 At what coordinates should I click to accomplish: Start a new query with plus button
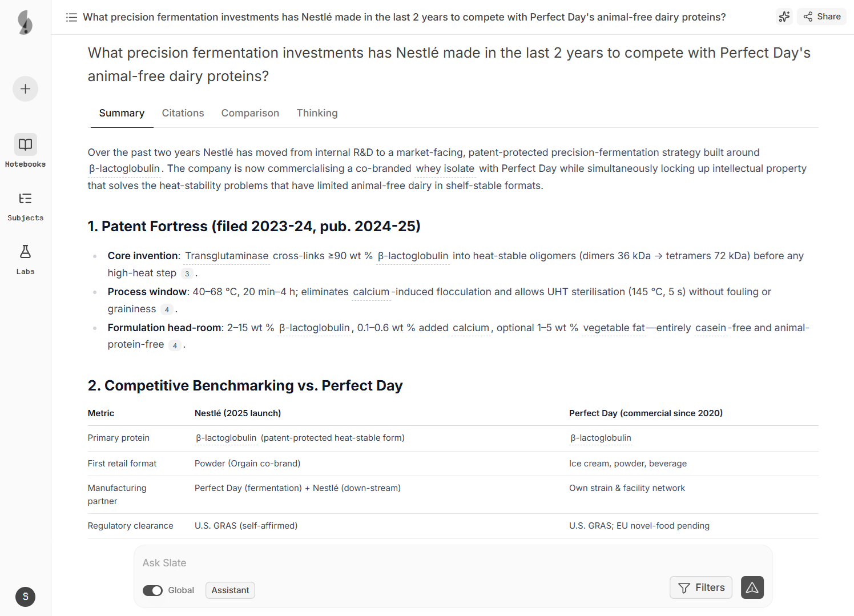click(x=26, y=89)
